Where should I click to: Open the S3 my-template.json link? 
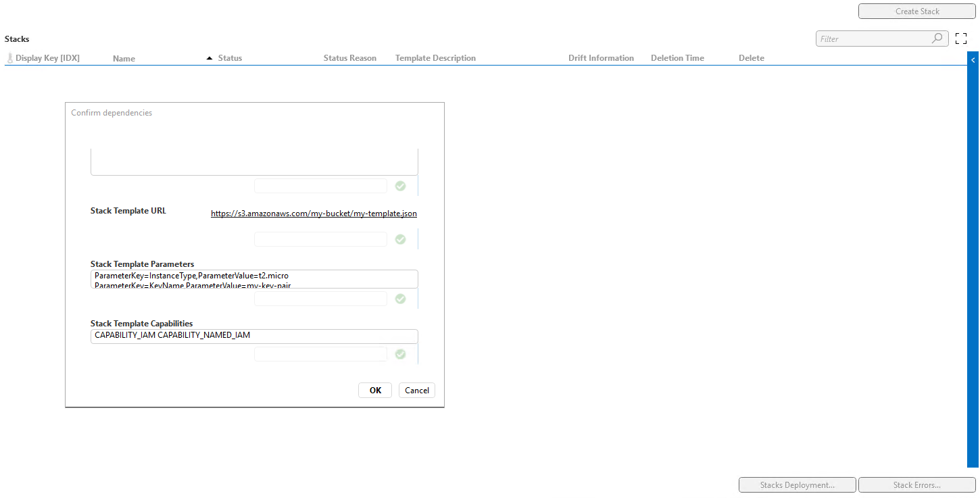coord(314,214)
